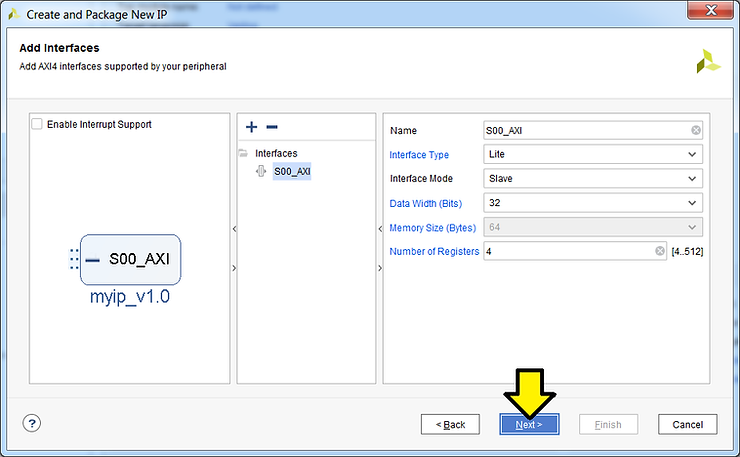Open the Interface Mode dropdown
740x457 pixels.
click(593, 178)
